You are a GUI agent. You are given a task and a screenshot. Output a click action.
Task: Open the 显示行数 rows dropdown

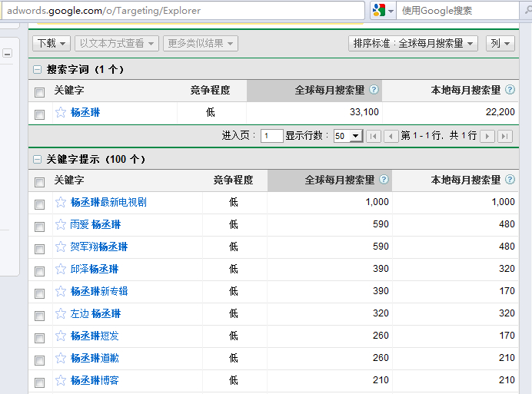pyautogui.click(x=348, y=136)
